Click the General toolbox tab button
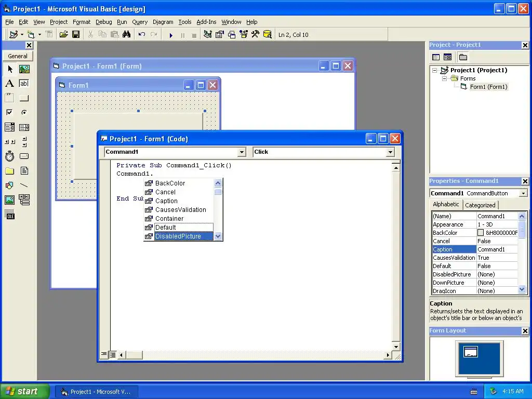 coord(18,56)
